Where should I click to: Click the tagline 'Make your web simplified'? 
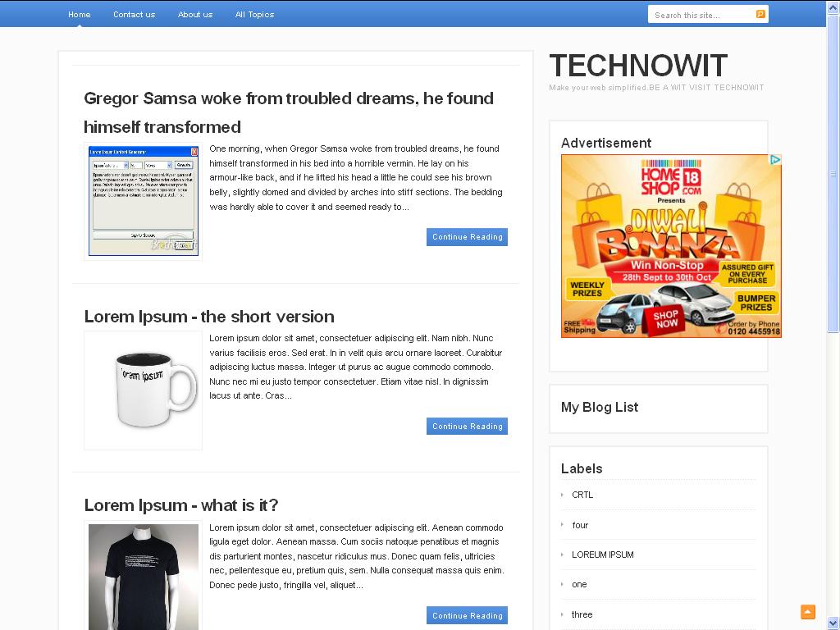(x=597, y=87)
